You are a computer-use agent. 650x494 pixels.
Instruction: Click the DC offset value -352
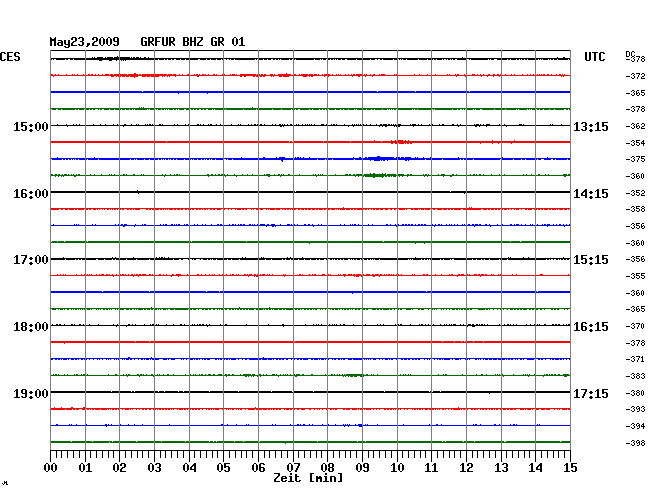click(635, 193)
